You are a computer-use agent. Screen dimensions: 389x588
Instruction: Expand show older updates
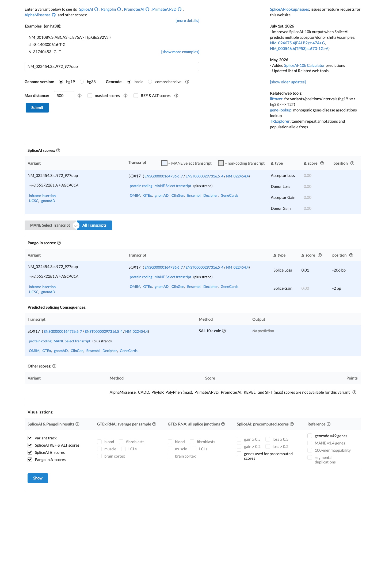288,82
